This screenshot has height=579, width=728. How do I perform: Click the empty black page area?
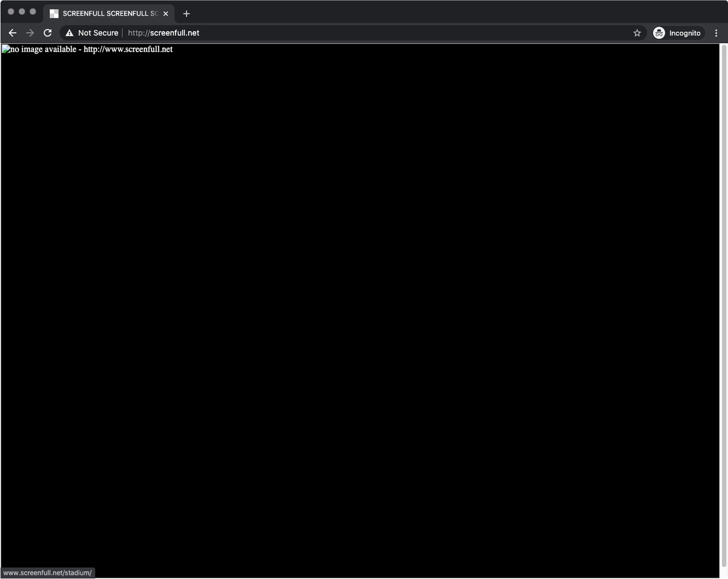pos(360,310)
